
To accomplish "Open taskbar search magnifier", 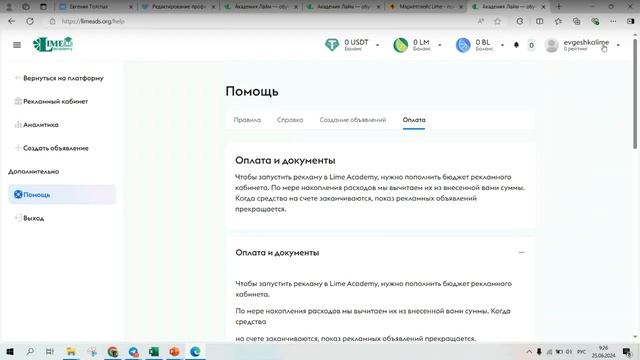I will [x=30, y=351].
